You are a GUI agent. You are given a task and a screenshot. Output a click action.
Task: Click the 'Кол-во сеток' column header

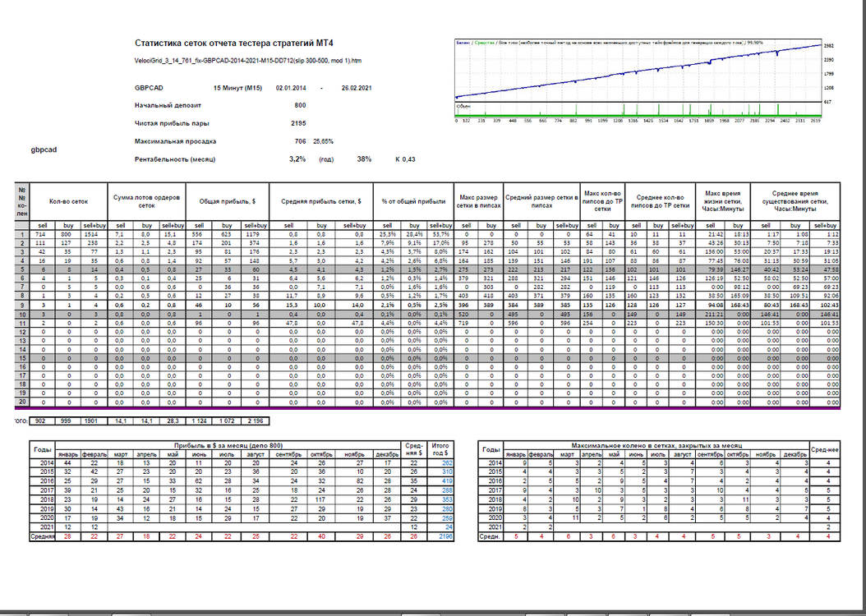[68, 202]
